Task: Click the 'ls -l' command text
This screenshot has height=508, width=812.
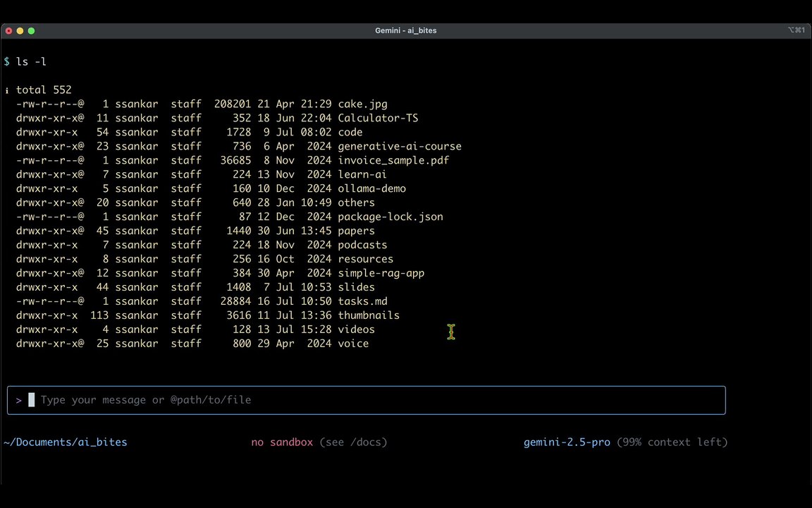Action: coord(31,61)
